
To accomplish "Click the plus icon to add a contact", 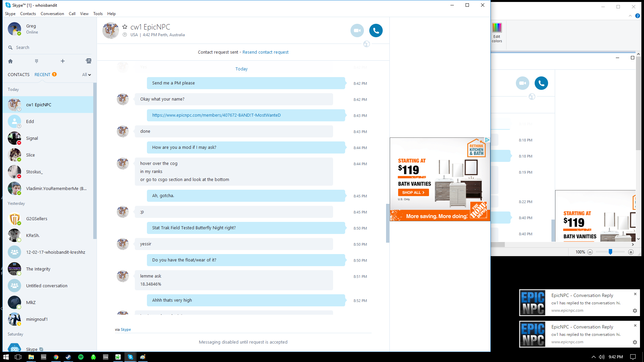I will click(x=63, y=61).
